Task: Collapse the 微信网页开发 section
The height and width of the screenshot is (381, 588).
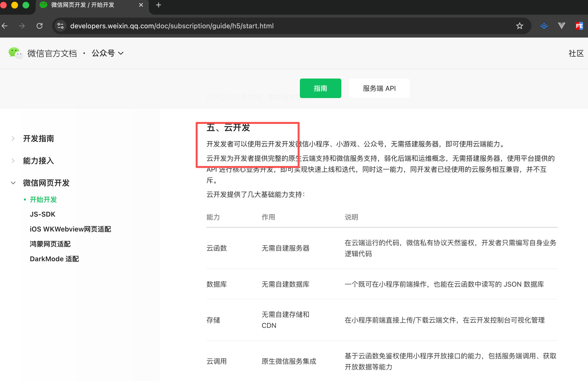Action: coord(46,183)
